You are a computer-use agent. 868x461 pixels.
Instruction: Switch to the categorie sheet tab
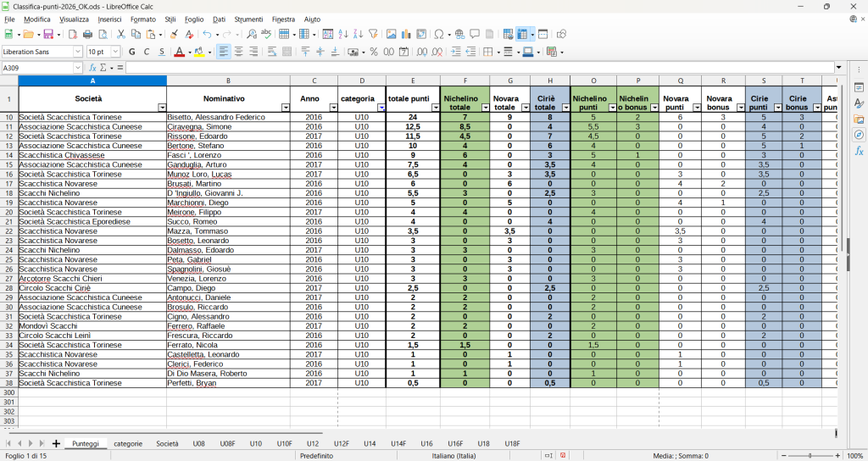(x=128, y=443)
